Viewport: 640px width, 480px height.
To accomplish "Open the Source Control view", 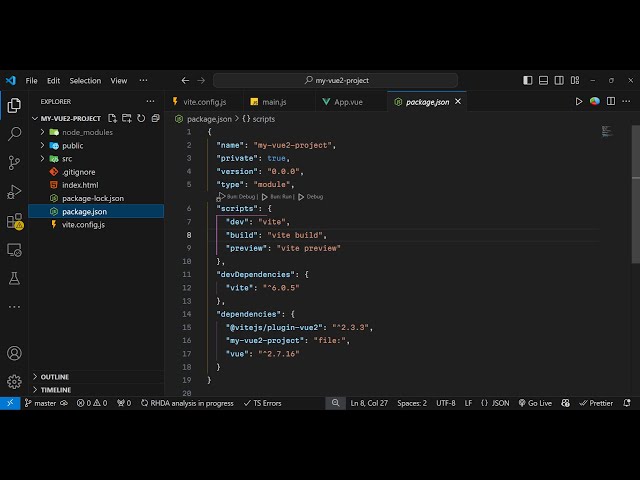I will click(x=14, y=162).
